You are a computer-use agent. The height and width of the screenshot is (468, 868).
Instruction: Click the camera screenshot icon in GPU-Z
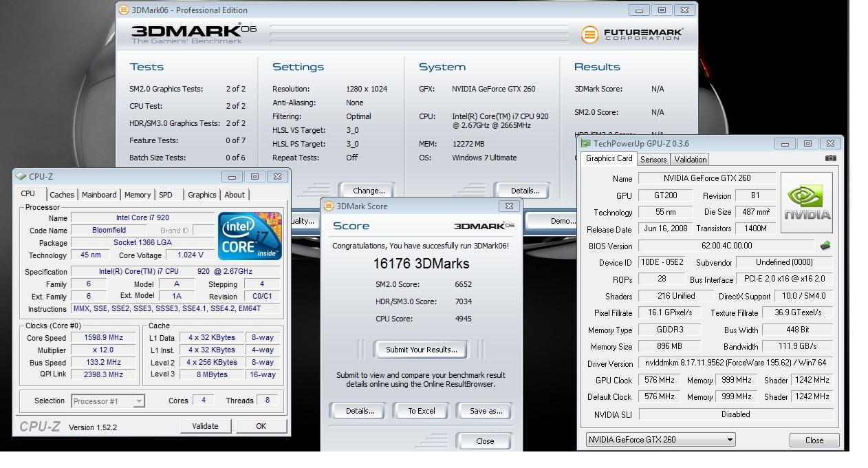tap(830, 158)
